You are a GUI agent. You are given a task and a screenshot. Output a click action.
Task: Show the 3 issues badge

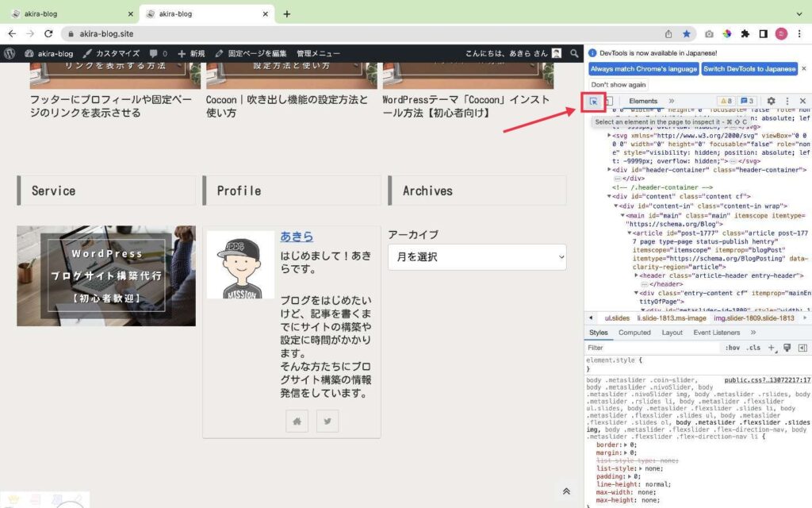click(747, 101)
